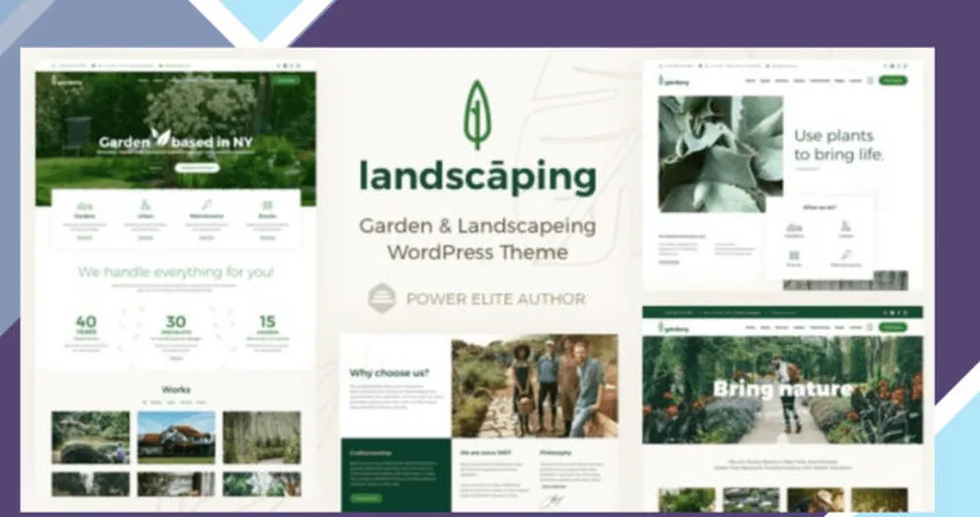The height and width of the screenshot is (517, 980).
Task: Click the circular search icon in the top-right preview header
Action: [x=869, y=80]
